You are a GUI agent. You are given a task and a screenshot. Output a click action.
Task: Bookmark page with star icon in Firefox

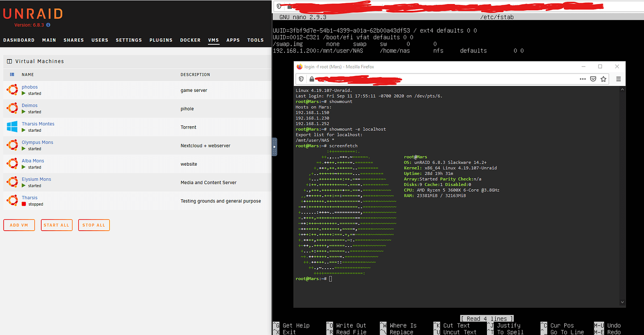coord(603,79)
